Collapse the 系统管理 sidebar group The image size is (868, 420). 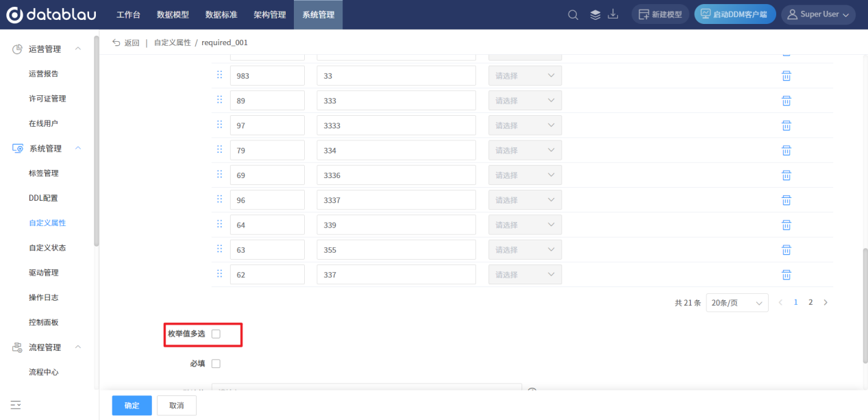click(x=77, y=148)
